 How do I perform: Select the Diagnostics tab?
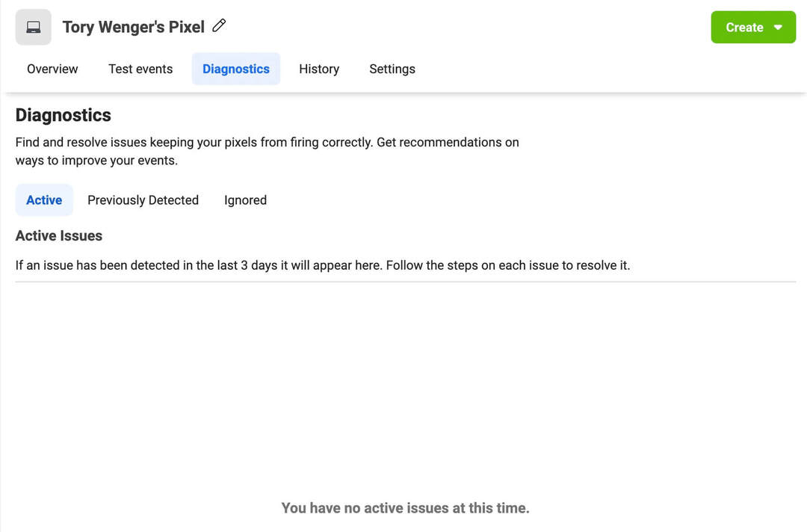point(235,69)
